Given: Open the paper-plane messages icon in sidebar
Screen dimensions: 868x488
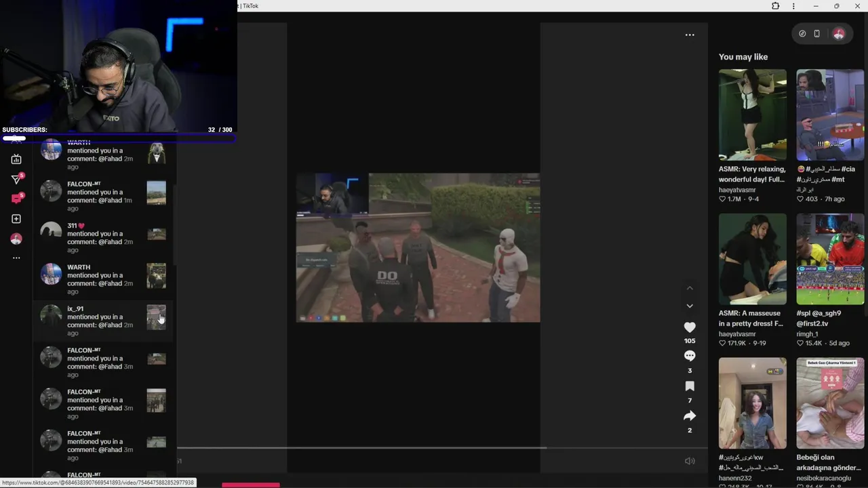Looking at the screenshot, I should pos(16,179).
